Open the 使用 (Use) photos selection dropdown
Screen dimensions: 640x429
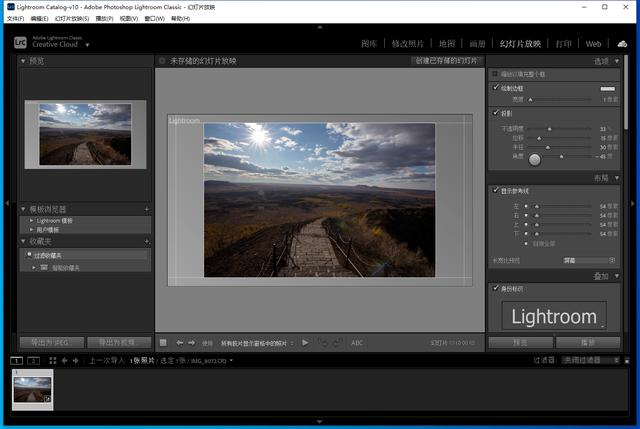point(256,343)
